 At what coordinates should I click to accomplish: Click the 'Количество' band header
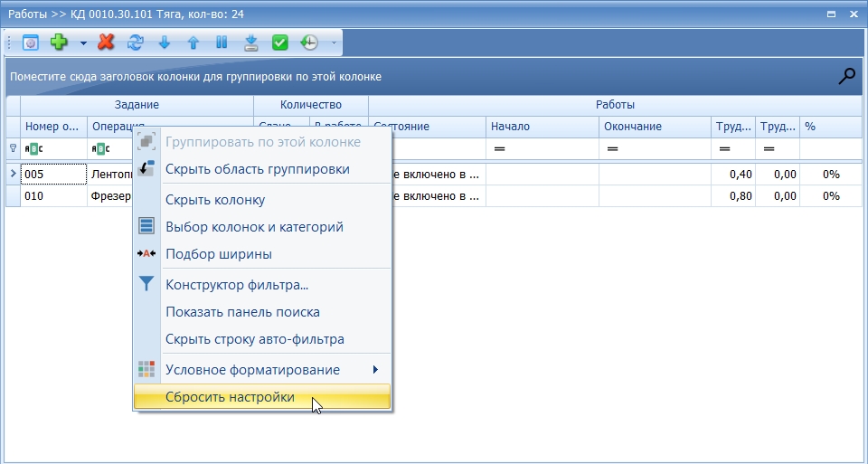click(x=311, y=105)
